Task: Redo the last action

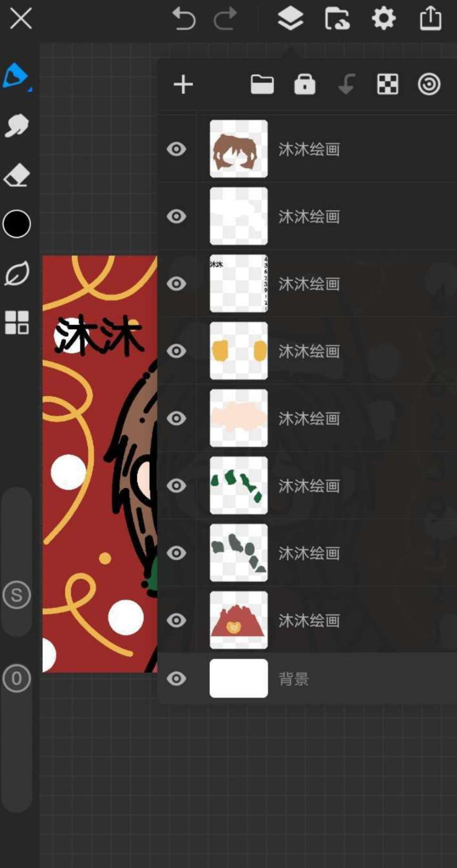Action: click(x=225, y=19)
